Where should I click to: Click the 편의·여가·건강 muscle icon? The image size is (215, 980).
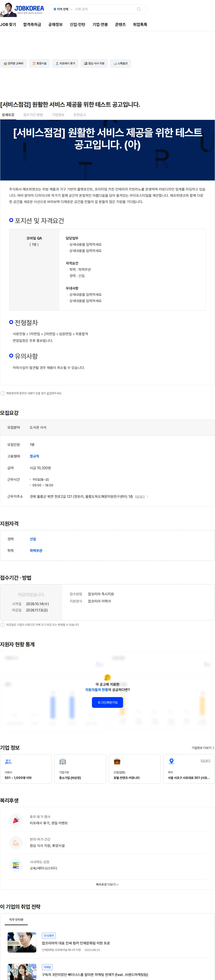(x=16, y=842)
